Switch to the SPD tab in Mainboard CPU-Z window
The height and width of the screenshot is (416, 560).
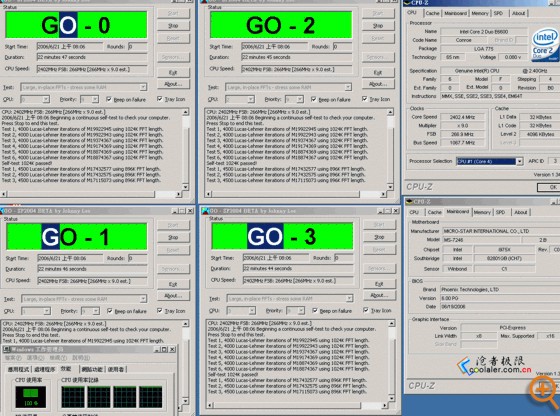pyautogui.click(x=500, y=212)
